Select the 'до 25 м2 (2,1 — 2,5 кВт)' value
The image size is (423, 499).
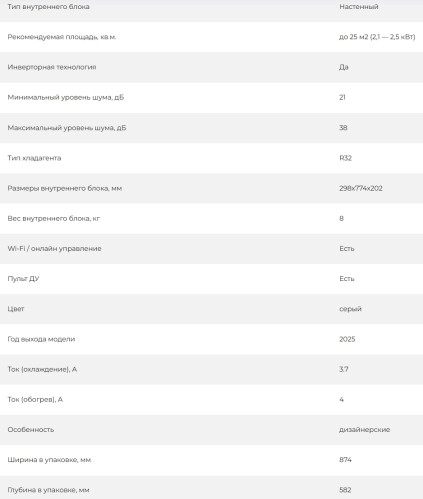[377, 37]
